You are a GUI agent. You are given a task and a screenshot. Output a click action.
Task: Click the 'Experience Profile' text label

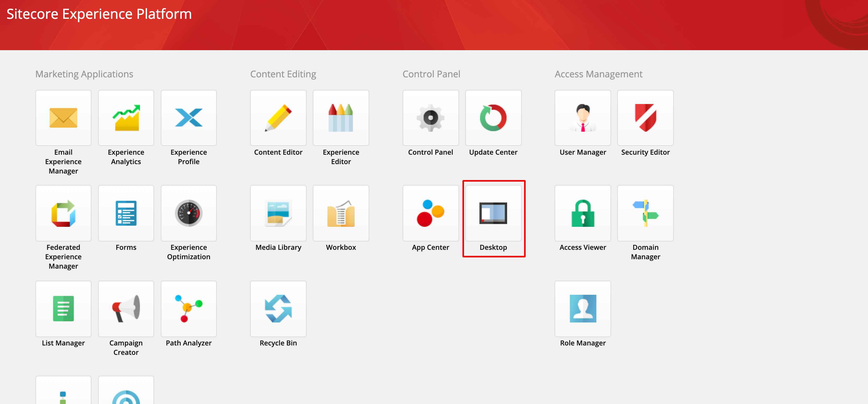point(189,157)
